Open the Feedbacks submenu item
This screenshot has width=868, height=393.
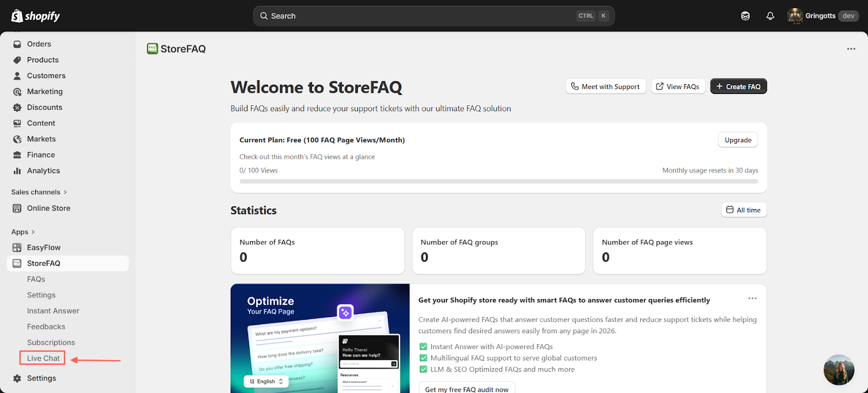[x=46, y=327]
